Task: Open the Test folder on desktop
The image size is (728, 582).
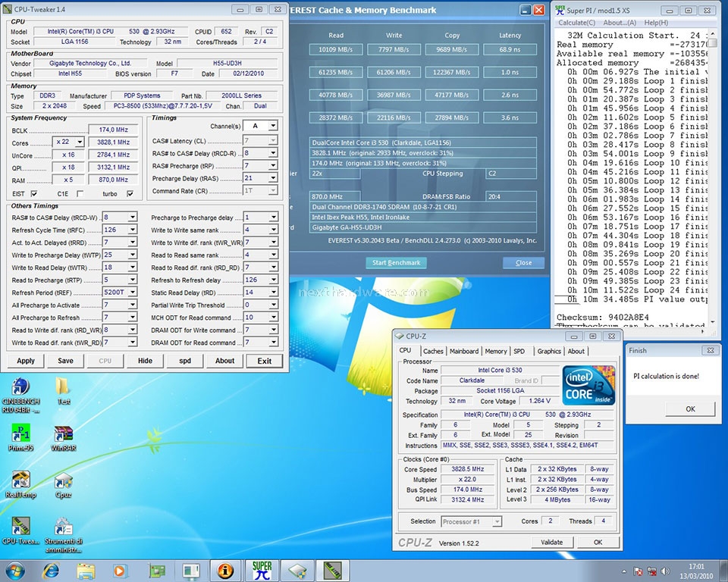Action: point(63,391)
